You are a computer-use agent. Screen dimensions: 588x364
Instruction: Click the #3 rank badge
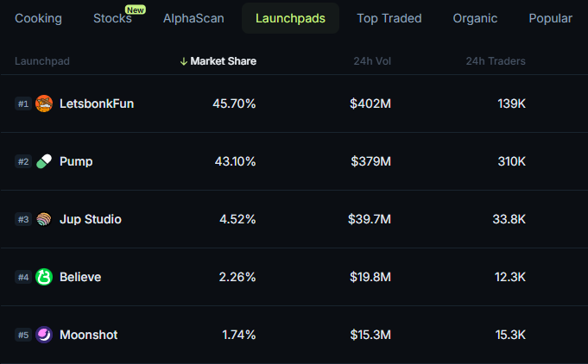pos(23,219)
